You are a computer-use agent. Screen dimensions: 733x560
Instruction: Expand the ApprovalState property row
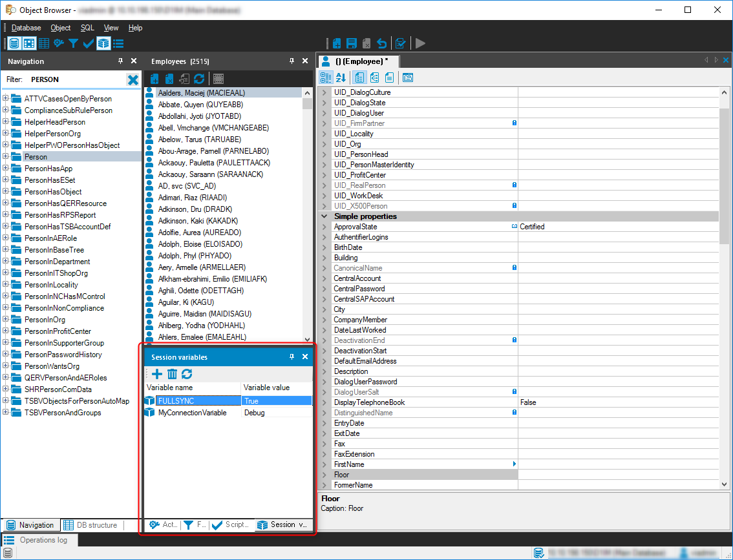click(x=324, y=227)
